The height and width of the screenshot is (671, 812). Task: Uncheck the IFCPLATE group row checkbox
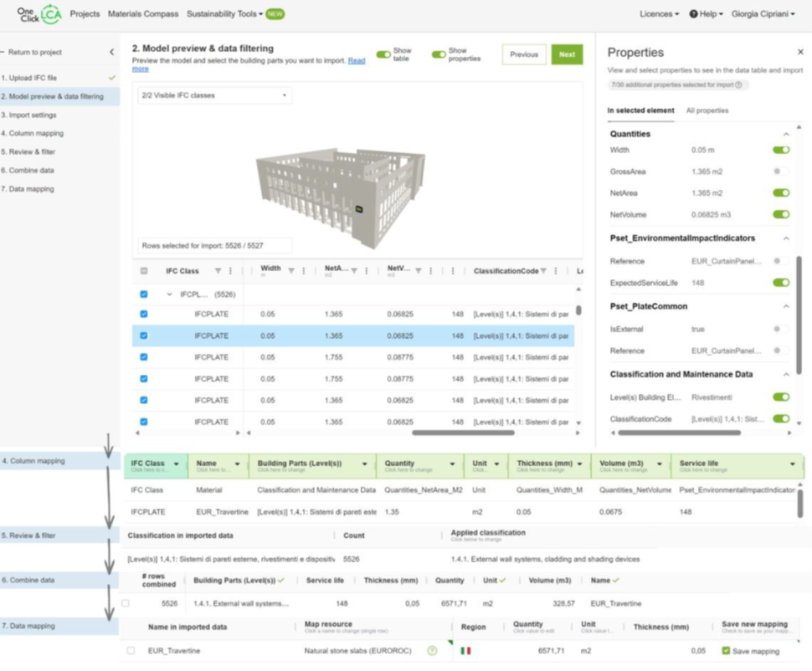(144, 294)
